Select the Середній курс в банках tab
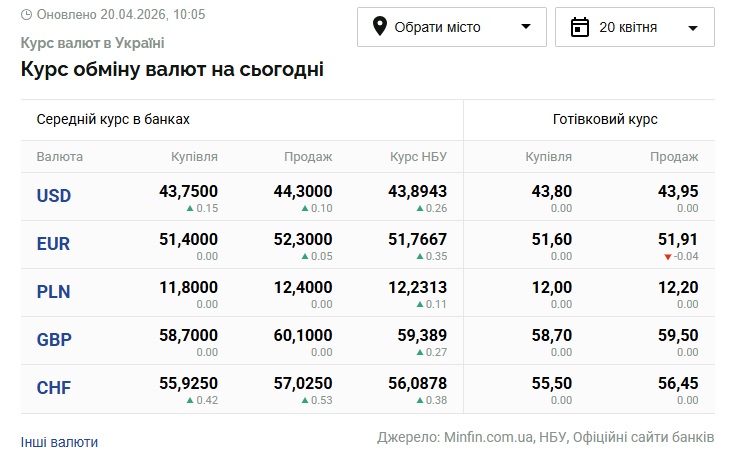This screenshot has height=471, width=733. pyautogui.click(x=113, y=119)
